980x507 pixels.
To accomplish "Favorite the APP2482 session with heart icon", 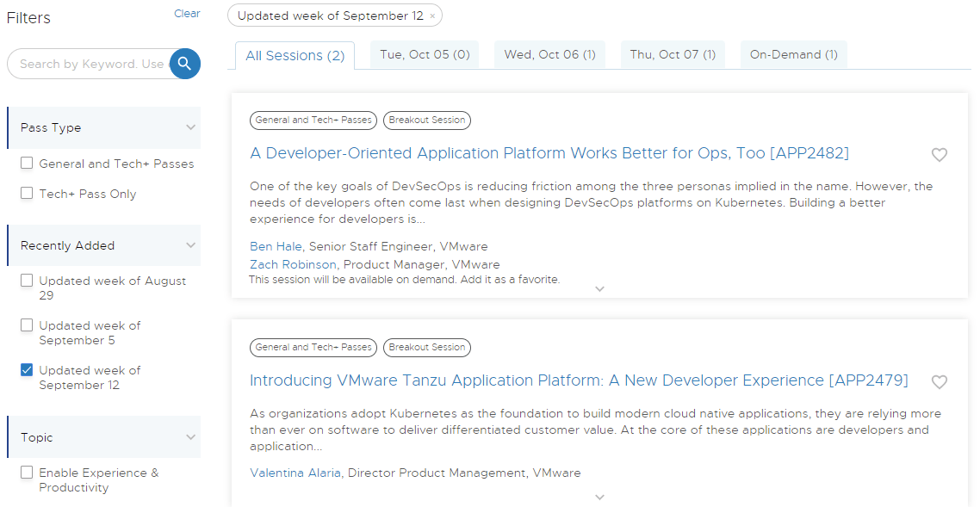I will 940,155.
